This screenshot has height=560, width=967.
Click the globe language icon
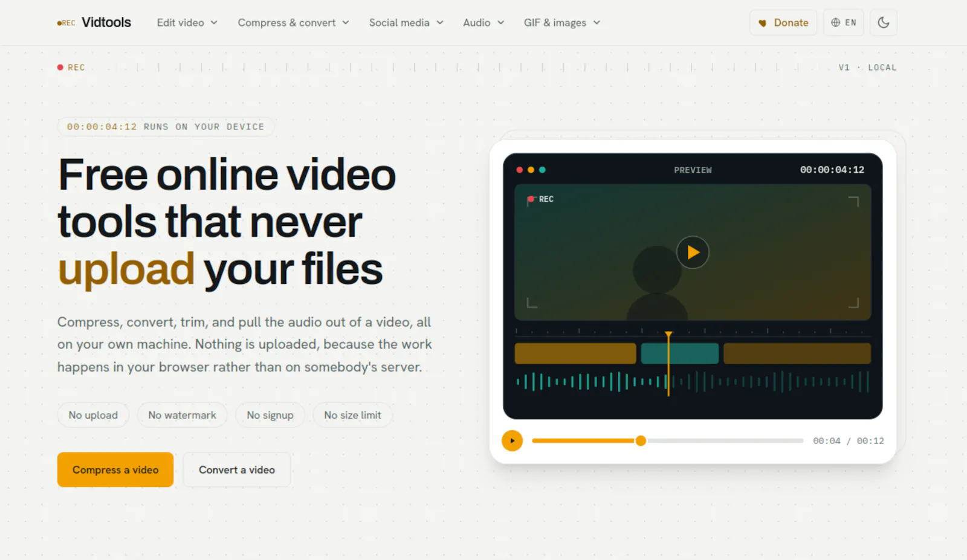835,22
